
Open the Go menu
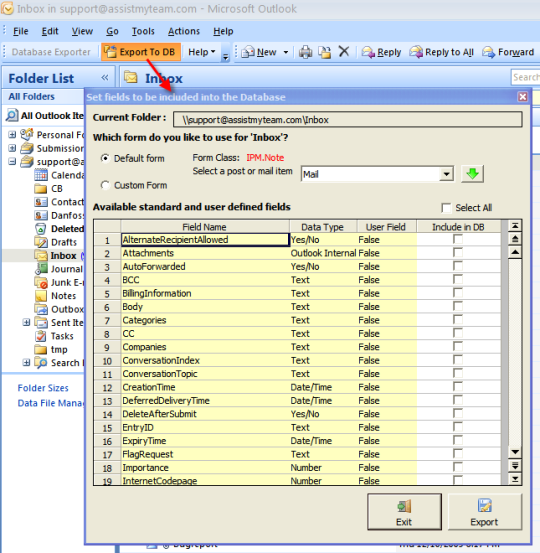(112, 31)
